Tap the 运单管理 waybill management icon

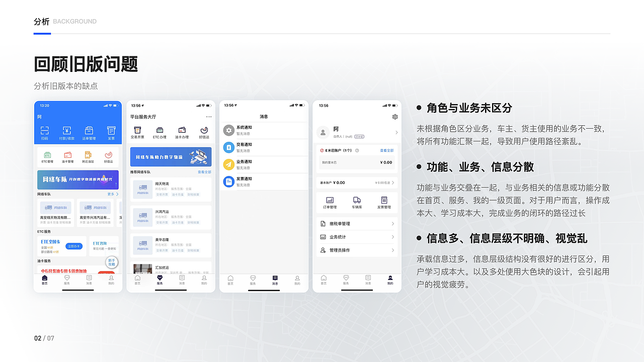coord(89,133)
